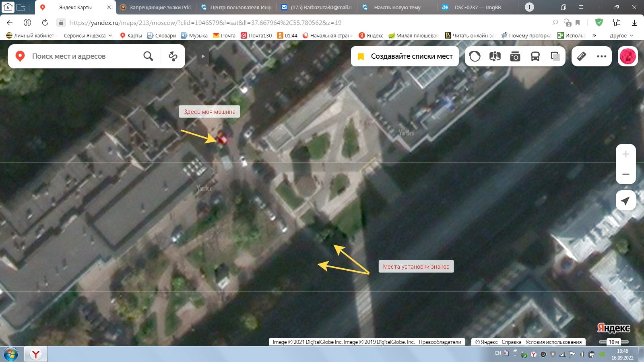Viewport: 644px width, 362px height.
Task: Switch to 'DSC-0237 — ImgBB' tab
Action: [478, 7]
